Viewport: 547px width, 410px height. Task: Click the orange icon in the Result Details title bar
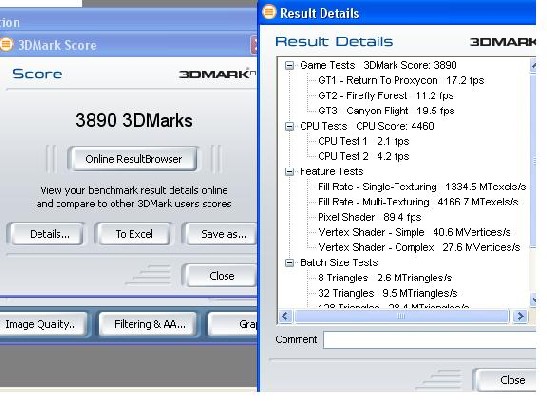point(269,12)
